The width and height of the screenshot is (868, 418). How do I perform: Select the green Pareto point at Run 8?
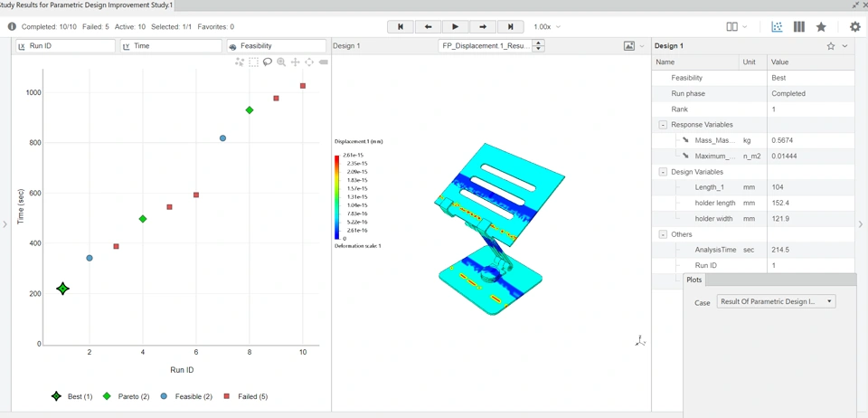[250, 110]
